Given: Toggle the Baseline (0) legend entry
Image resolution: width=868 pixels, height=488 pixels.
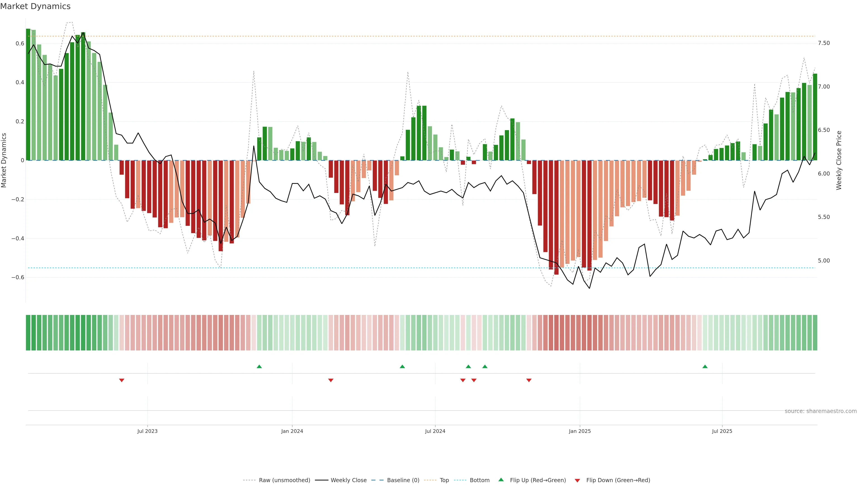Looking at the screenshot, I should (403, 480).
